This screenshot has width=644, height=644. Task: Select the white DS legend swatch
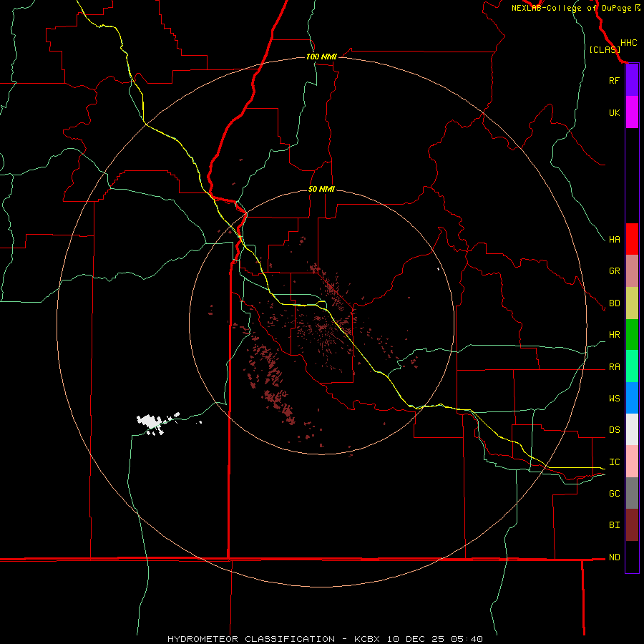pos(632,429)
